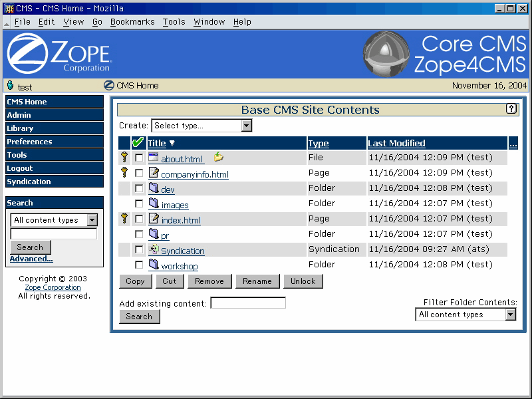Tick the images folder checkbox
This screenshot has width=532, height=399.
coord(139,203)
